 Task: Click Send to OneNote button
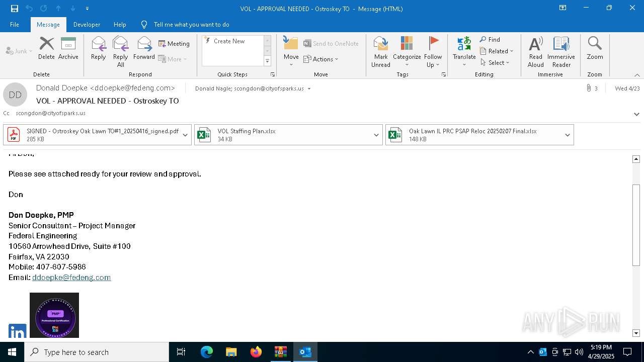pos(331,44)
